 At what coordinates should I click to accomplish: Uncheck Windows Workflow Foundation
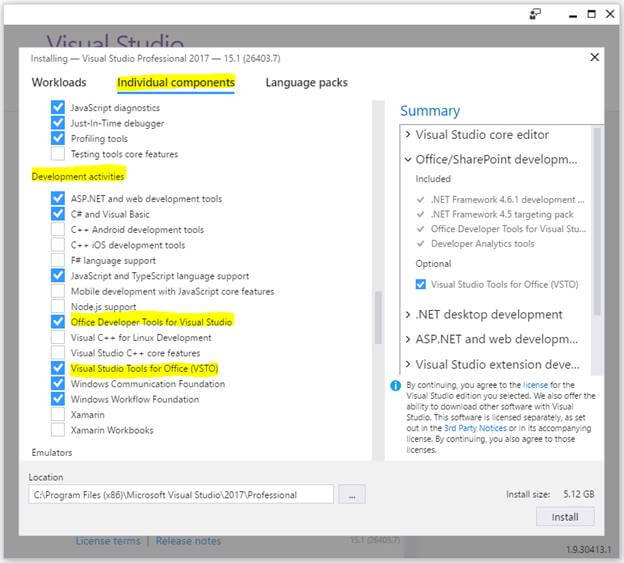58,399
